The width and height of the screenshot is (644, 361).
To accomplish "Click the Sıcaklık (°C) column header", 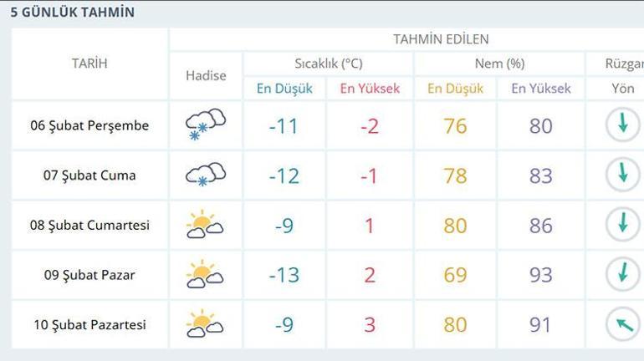I will click(x=329, y=64).
